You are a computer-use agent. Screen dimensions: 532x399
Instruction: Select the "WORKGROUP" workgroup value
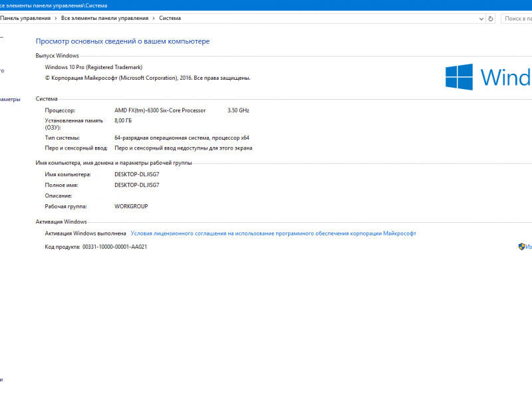[x=131, y=206]
